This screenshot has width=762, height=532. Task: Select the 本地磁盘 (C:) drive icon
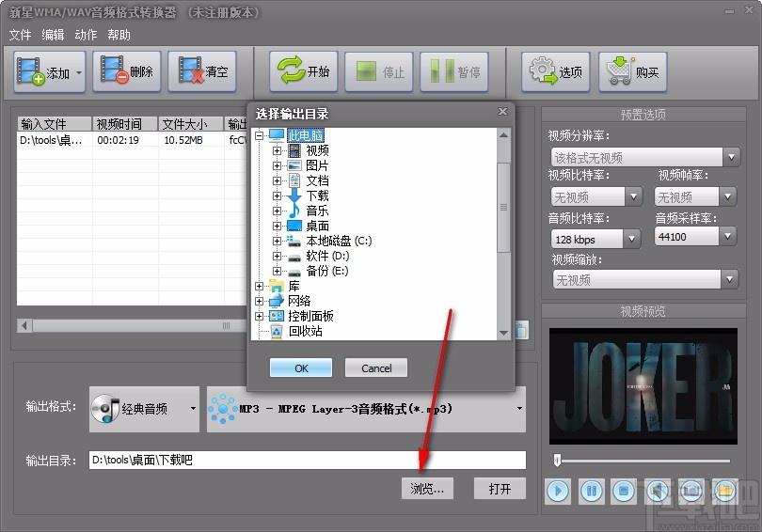pyautogui.click(x=294, y=242)
